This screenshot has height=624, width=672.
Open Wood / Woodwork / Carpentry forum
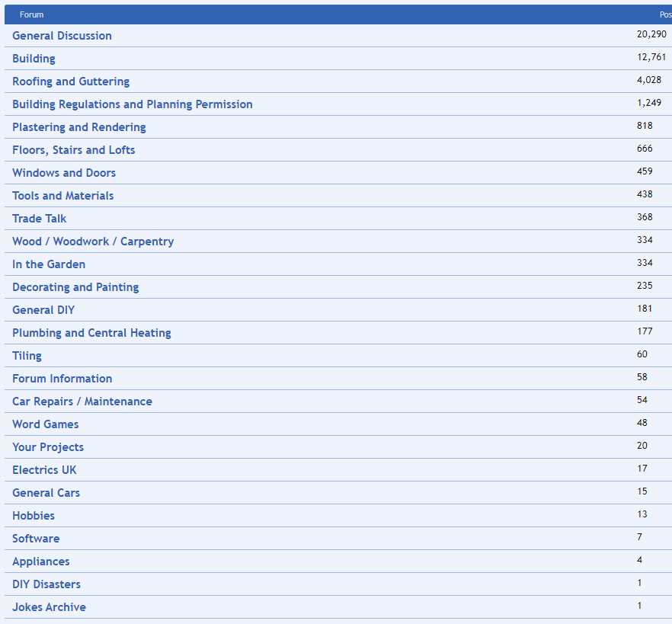(x=93, y=242)
